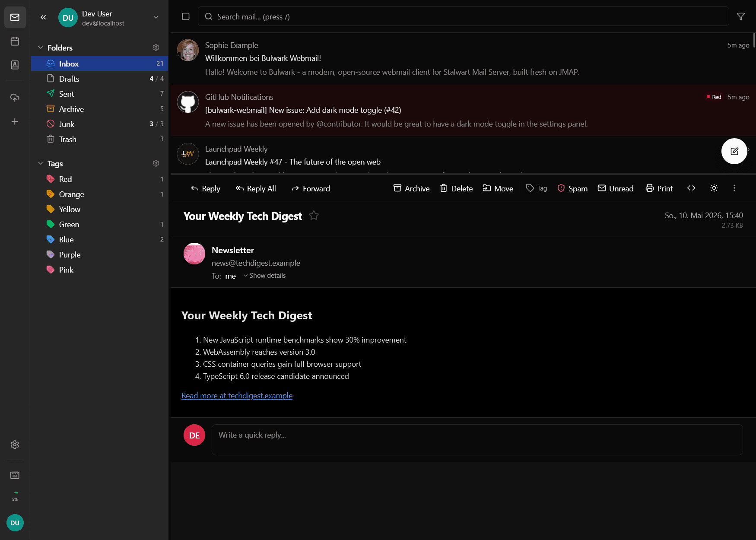756x540 pixels.
Task: Open Read more at techdigest.example link
Action: (237, 396)
